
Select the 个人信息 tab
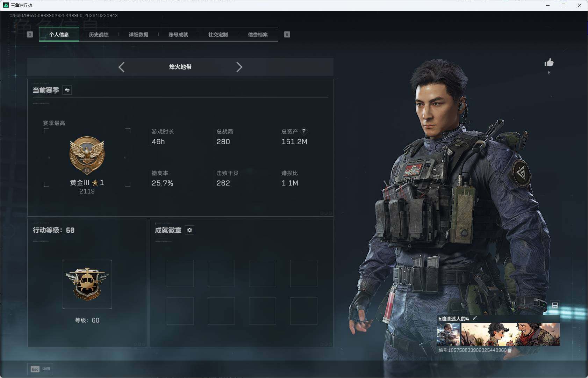(59, 34)
